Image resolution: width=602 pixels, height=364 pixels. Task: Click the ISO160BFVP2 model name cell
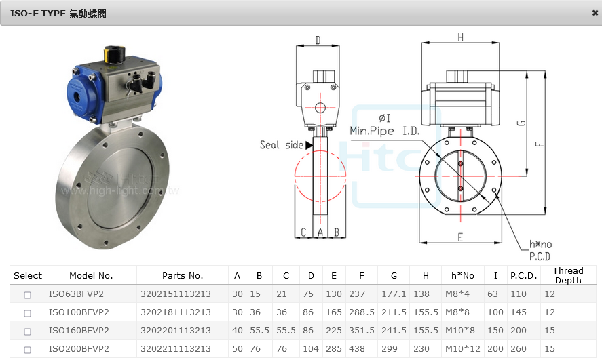(79, 331)
